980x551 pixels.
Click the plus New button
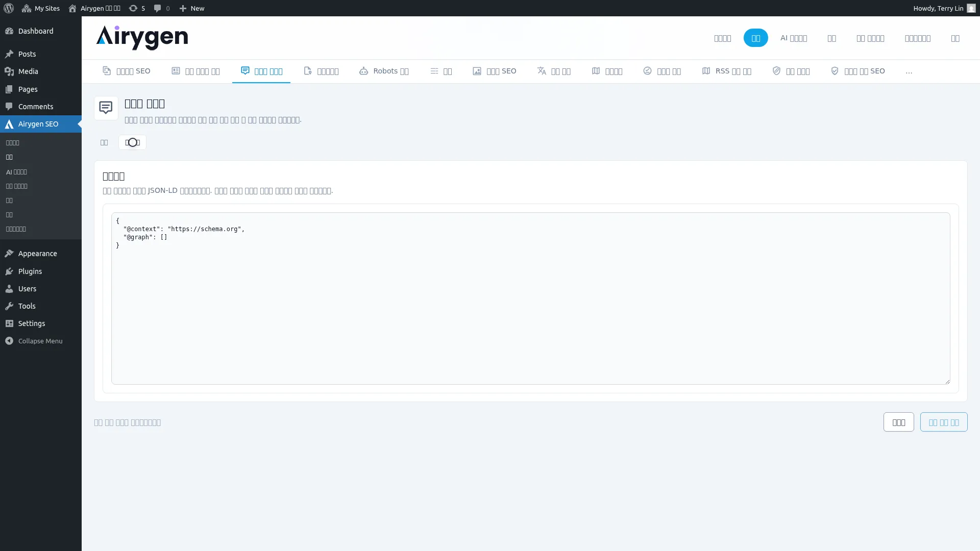pyautogui.click(x=192, y=8)
